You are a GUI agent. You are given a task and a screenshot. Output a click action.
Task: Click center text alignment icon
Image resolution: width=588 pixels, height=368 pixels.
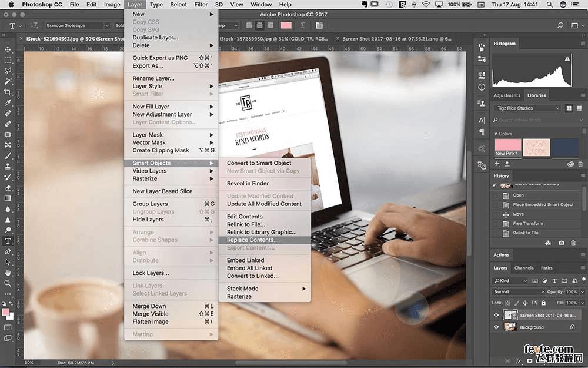tap(258, 26)
